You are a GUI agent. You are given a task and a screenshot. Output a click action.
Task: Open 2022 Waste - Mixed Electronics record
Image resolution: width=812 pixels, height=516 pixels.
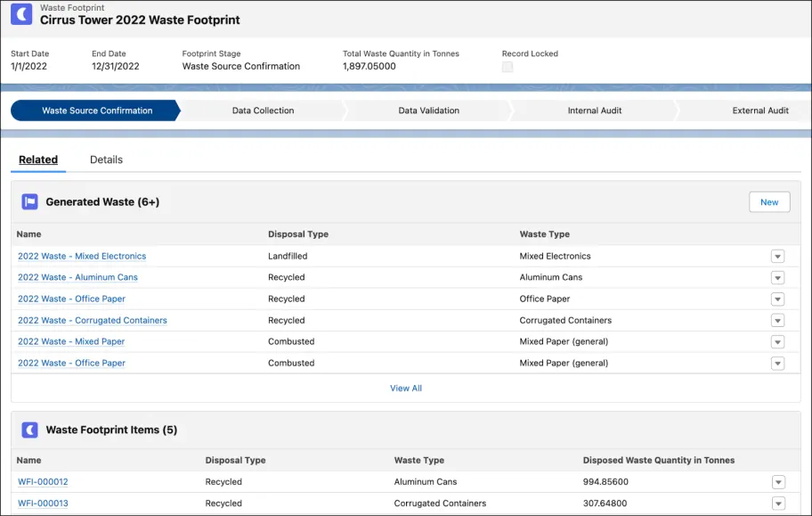point(82,256)
